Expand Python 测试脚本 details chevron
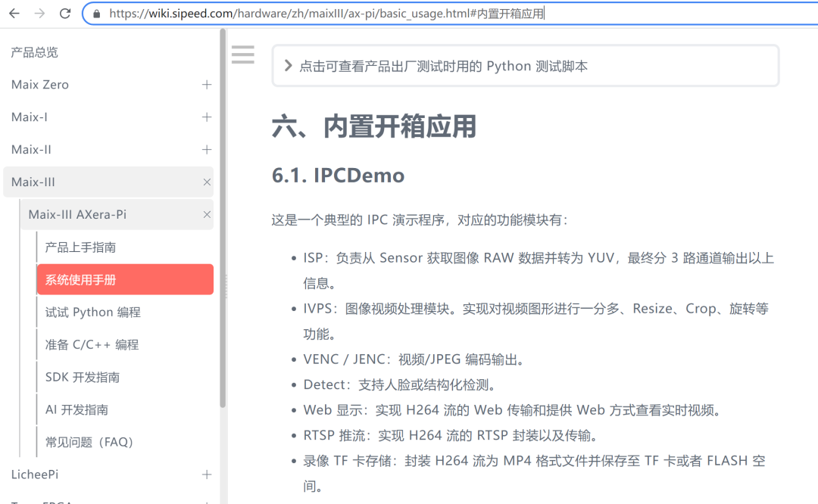The image size is (818, 504). pyautogui.click(x=288, y=66)
